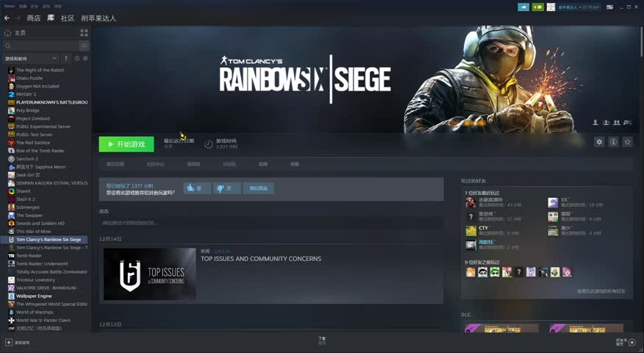Select The Night of the Rabbit
The width and height of the screenshot is (644, 353).
[40, 71]
